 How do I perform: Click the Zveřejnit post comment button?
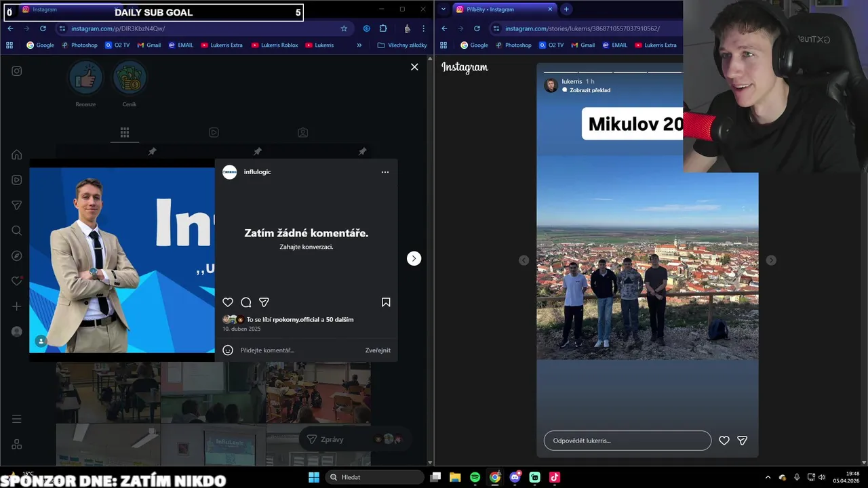pyautogui.click(x=378, y=350)
